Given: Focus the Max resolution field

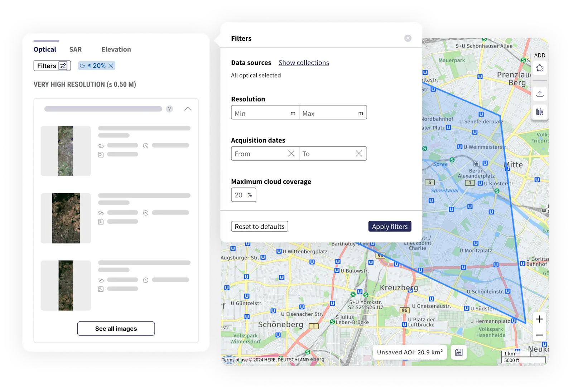Looking at the screenshot, I should point(333,112).
